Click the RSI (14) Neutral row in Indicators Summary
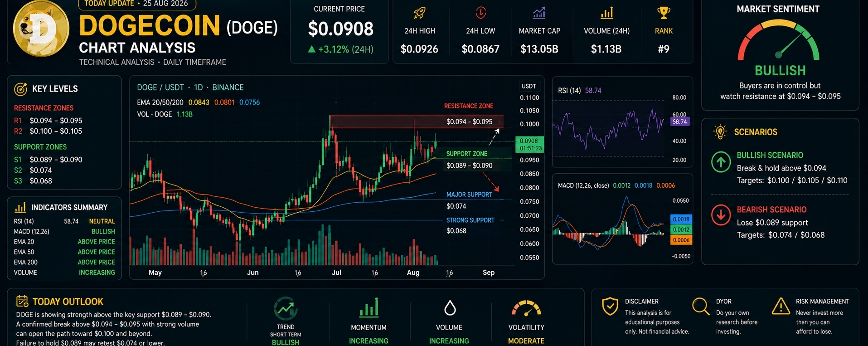868x346 pixels. pyautogui.click(x=64, y=221)
